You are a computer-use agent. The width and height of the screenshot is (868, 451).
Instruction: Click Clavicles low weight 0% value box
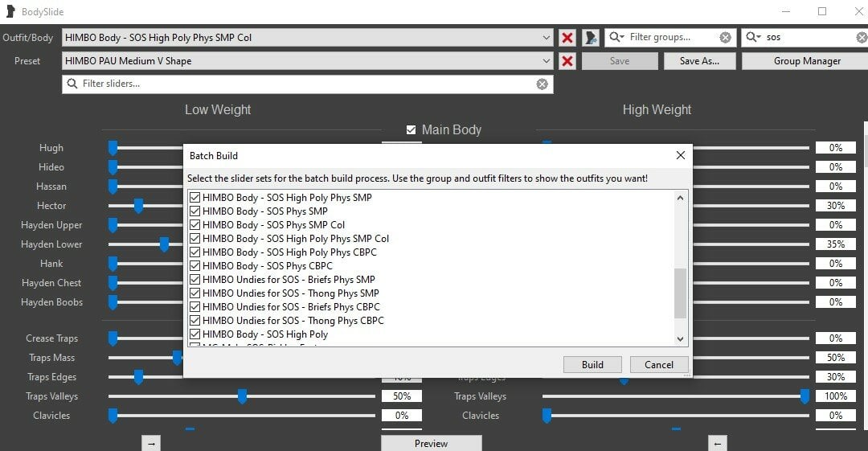(402, 416)
